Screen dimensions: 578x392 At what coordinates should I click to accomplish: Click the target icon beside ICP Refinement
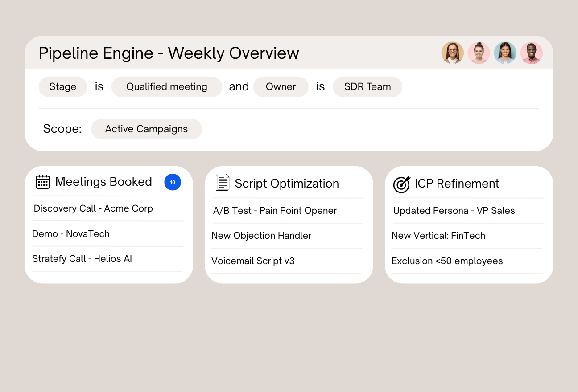pos(402,184)
